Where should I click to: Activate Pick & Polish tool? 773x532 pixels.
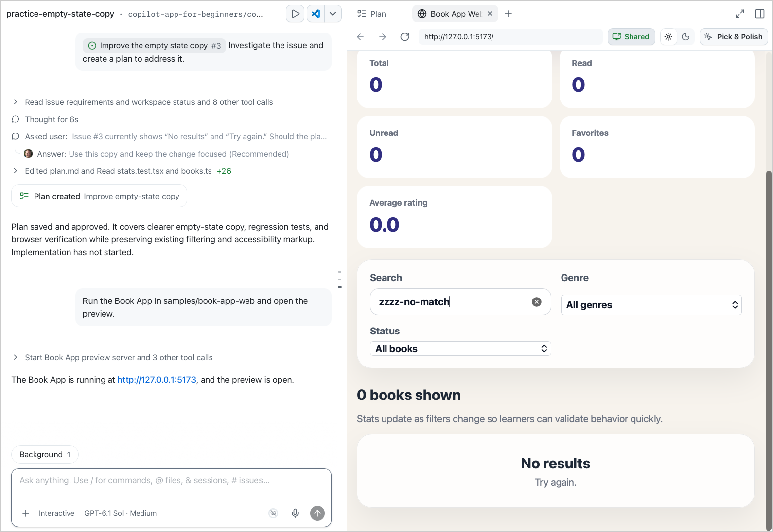pyautogui.click(x=734, y=37)
